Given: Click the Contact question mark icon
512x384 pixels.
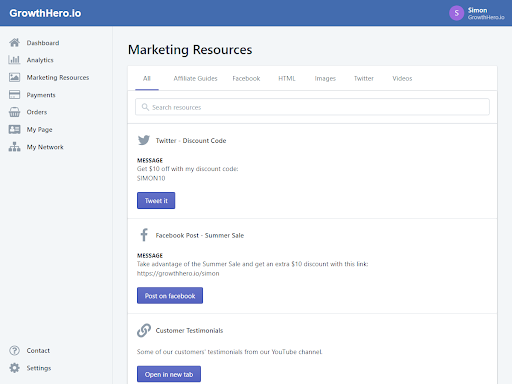Looking at the screenshot, I should (x=14, y=350).
